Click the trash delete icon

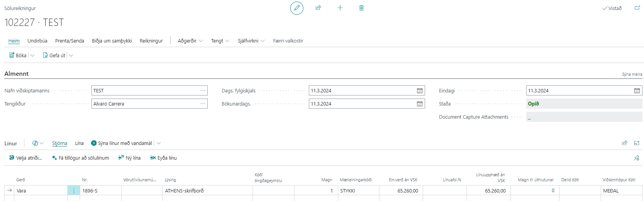coord(362,8)
